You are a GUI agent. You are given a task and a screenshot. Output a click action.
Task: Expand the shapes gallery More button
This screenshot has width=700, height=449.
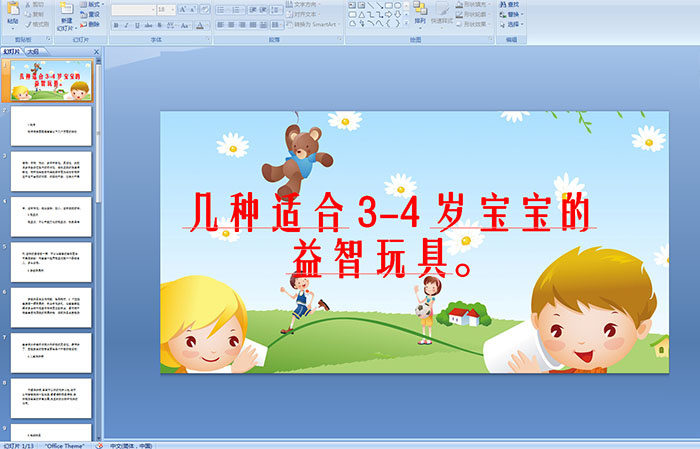(x=406, y=23)
